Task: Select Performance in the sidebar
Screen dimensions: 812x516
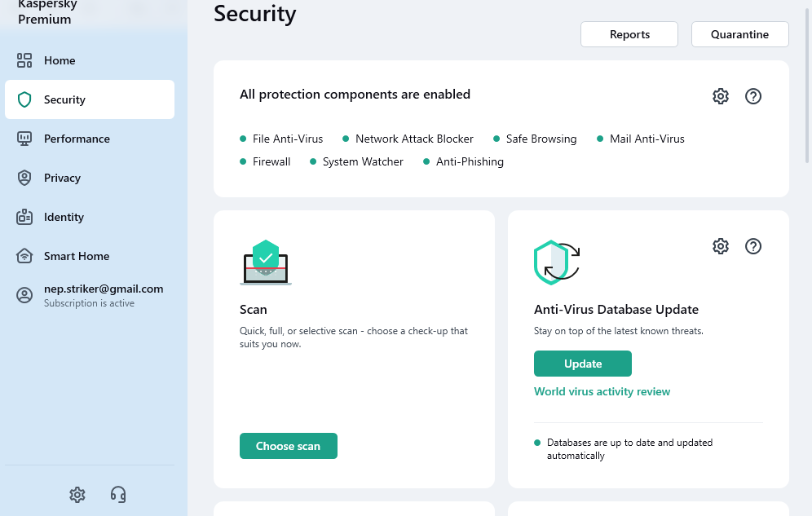Action: pos(77,139)
